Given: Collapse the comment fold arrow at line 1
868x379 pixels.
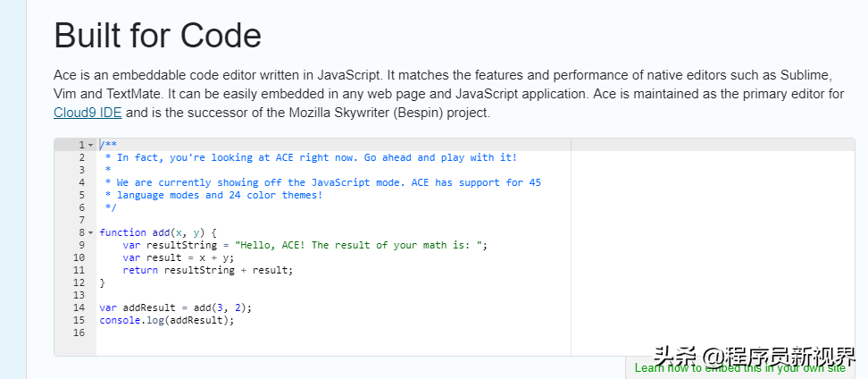Looking at the screenshot, I should [x=91, y=145].
